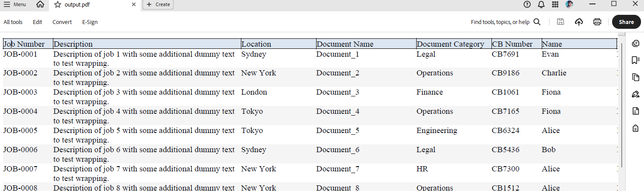View notifications with the bell icon
Viewport: 644px width, 191px height.
coord(541,4)
